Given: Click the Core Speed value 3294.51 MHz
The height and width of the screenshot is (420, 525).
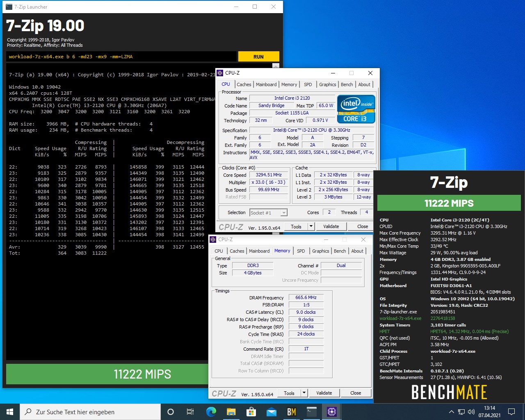Looking at the screenshot, I should (269, 175).
